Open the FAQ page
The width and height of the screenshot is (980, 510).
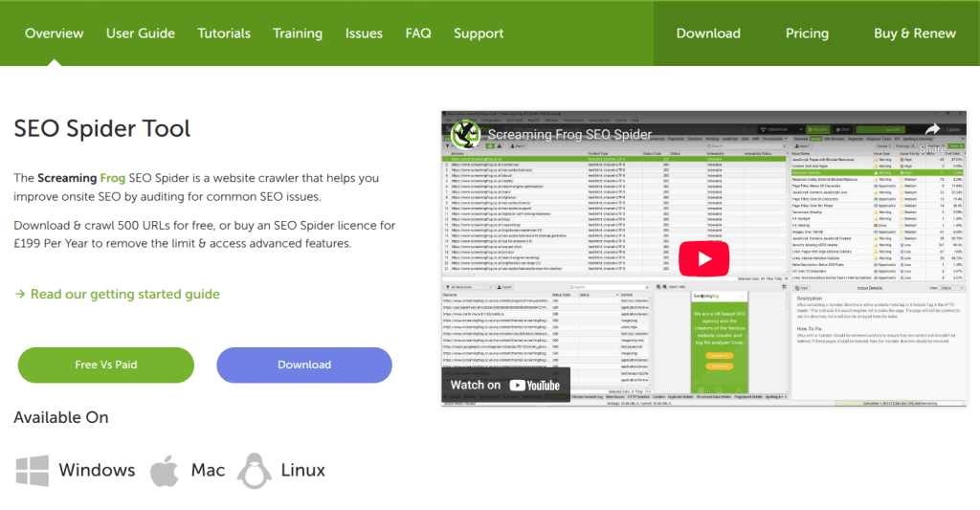[418, 33]
